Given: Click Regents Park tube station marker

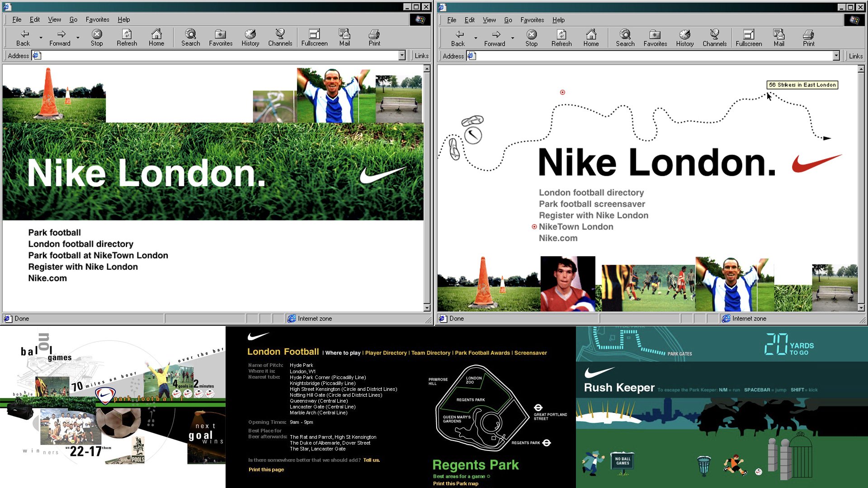Looking at the screenshot, I should [547, 443].
